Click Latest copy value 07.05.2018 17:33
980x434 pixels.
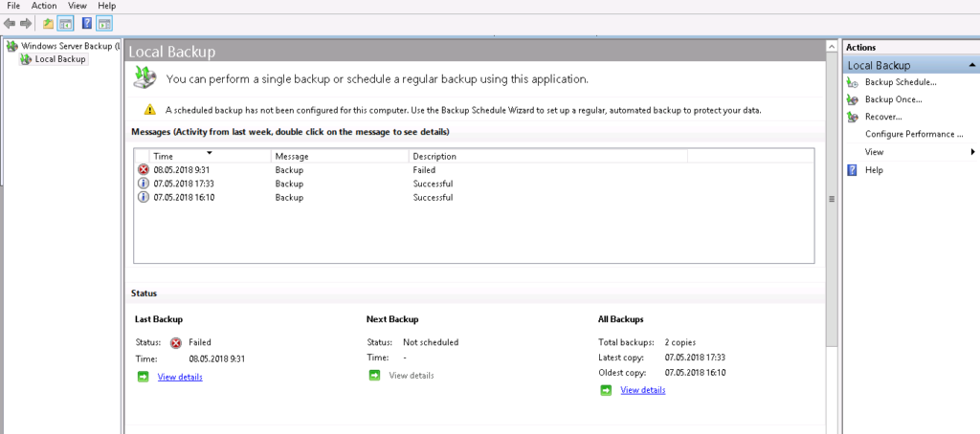tap(695, 358)
